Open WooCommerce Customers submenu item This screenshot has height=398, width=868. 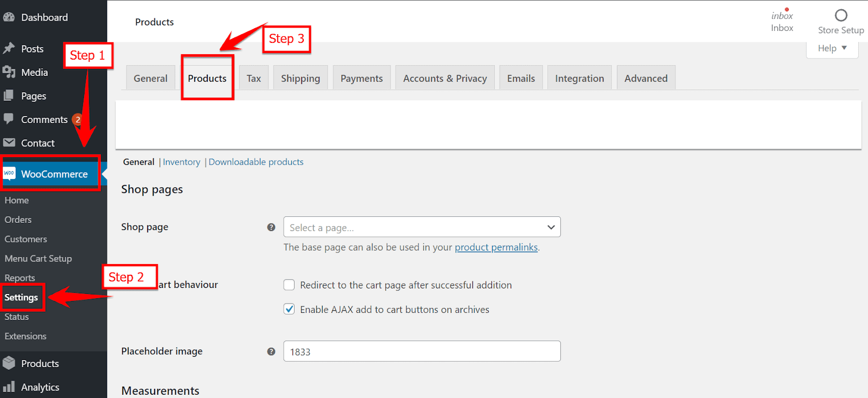(25, 239)
